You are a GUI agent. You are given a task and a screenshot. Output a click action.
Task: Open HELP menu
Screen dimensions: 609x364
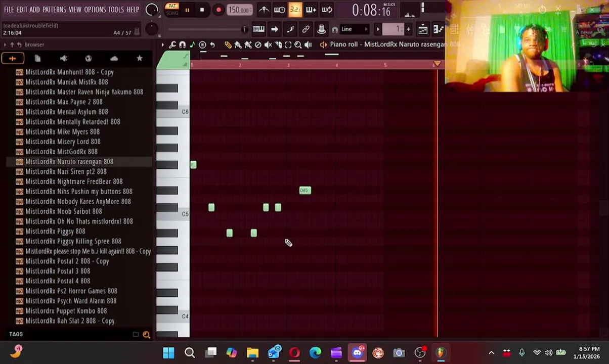click(x=133, y=10)
